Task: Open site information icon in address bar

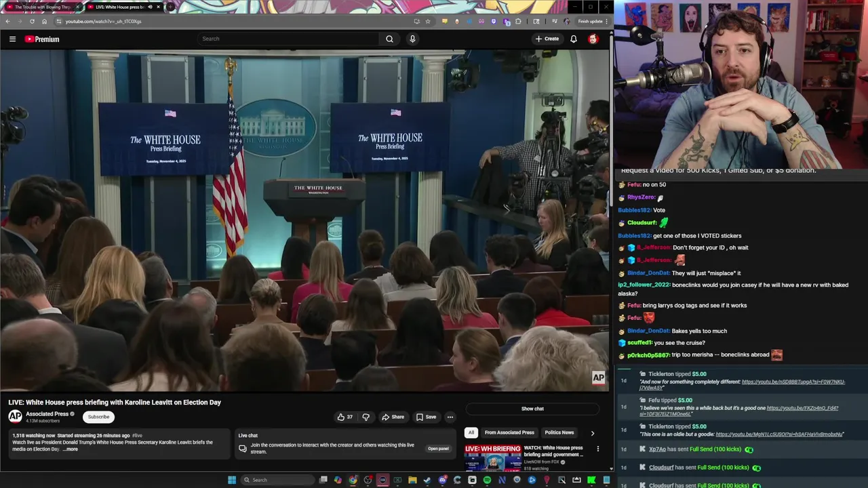Action: (58, 21)
